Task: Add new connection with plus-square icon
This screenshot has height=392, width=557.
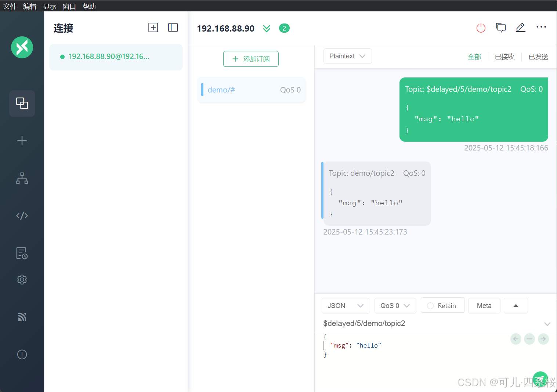Action: pos(153,28)
